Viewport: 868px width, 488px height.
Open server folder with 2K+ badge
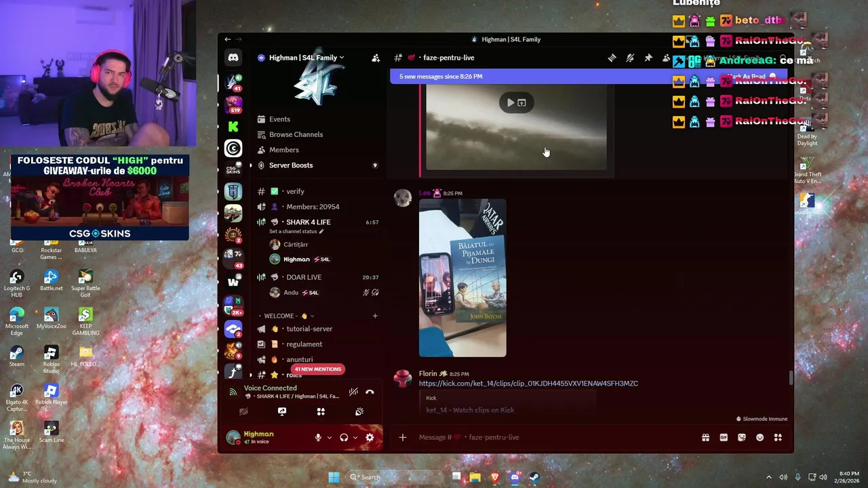(233, 305)
